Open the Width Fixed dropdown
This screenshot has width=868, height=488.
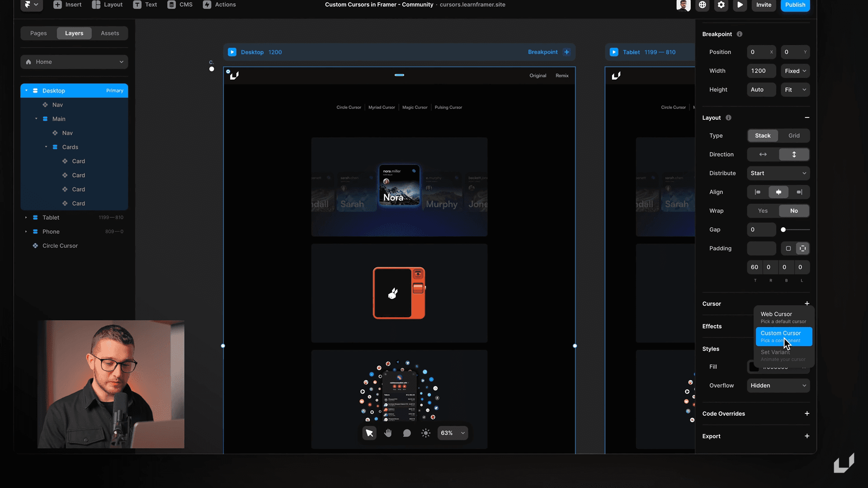tap(795, 71)
